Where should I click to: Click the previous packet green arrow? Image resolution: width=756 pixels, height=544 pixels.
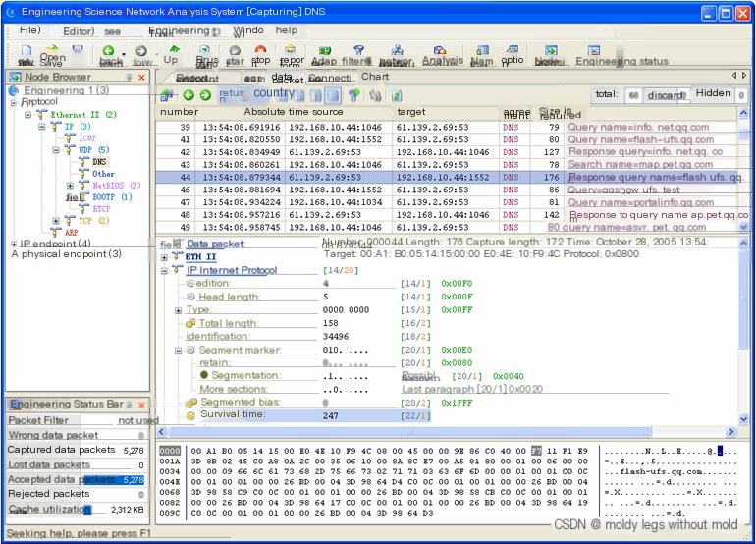click(x=189, y=95)
